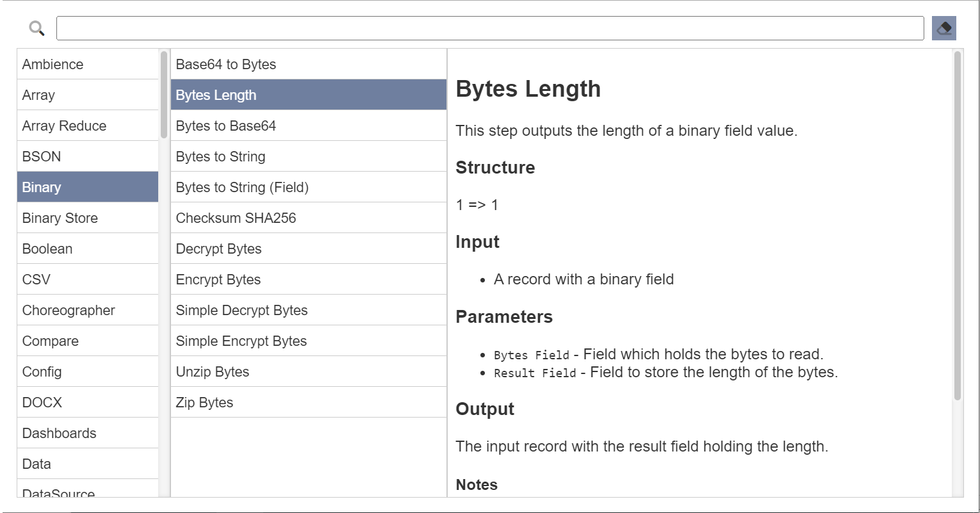Open the Zip Bytes step

point(309,402)
